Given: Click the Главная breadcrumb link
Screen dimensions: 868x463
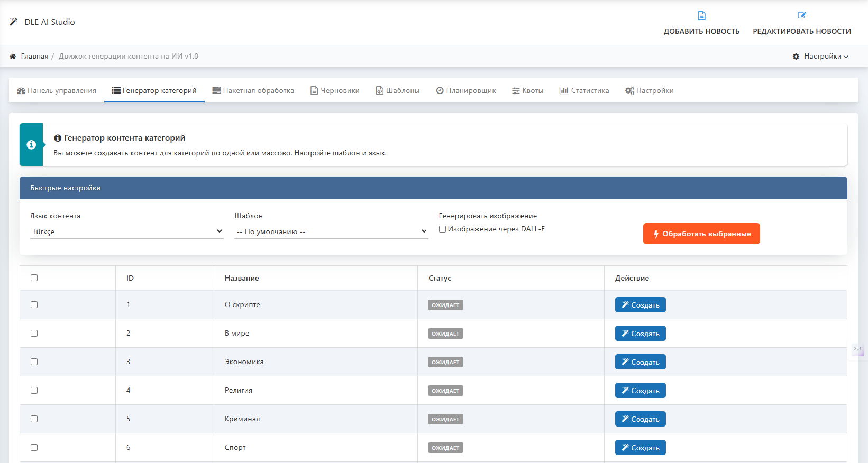Looking at the screenshot, I should pyautogui.click(x=34, y=57).
